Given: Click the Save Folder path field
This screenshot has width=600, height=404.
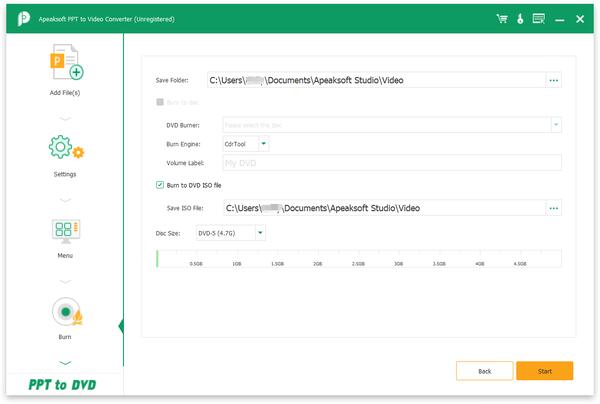Looking at the screenshot, I should click(376, 80).
